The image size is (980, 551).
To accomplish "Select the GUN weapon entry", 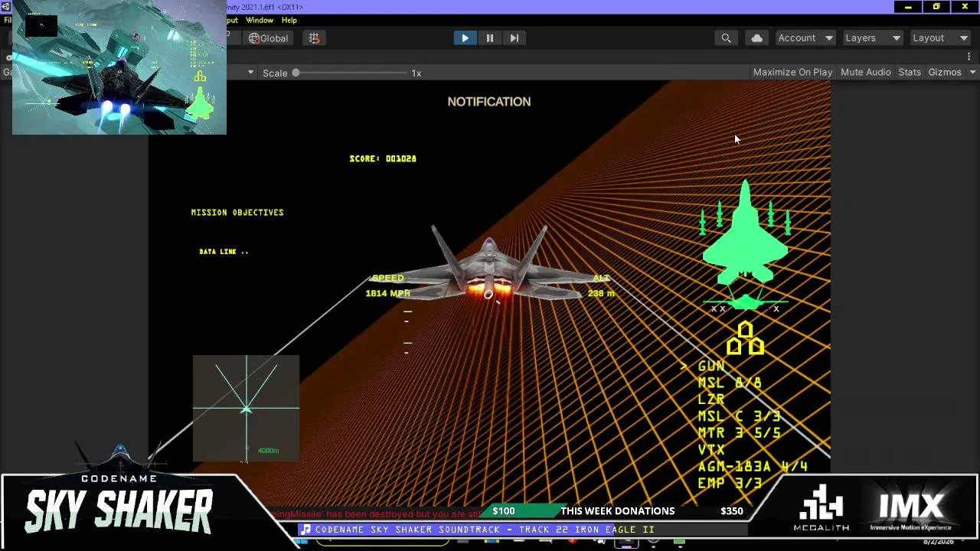I will 711,367.
